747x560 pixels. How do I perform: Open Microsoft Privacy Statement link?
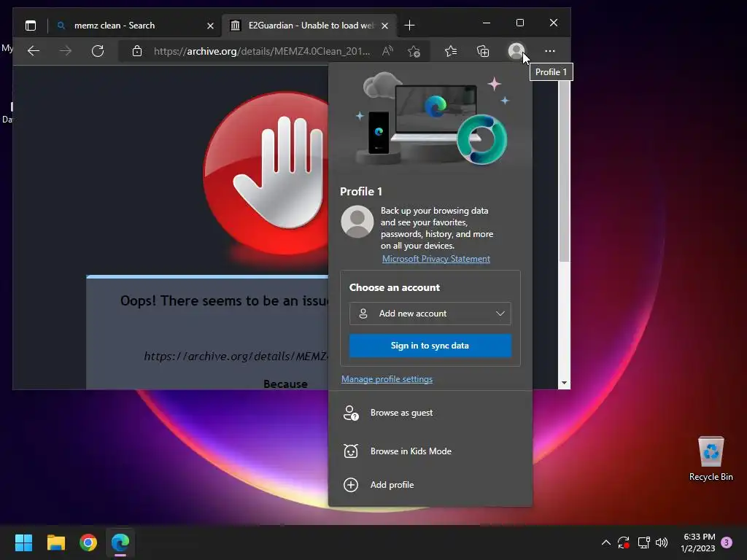pyautogui.click(x=436, y=259)
